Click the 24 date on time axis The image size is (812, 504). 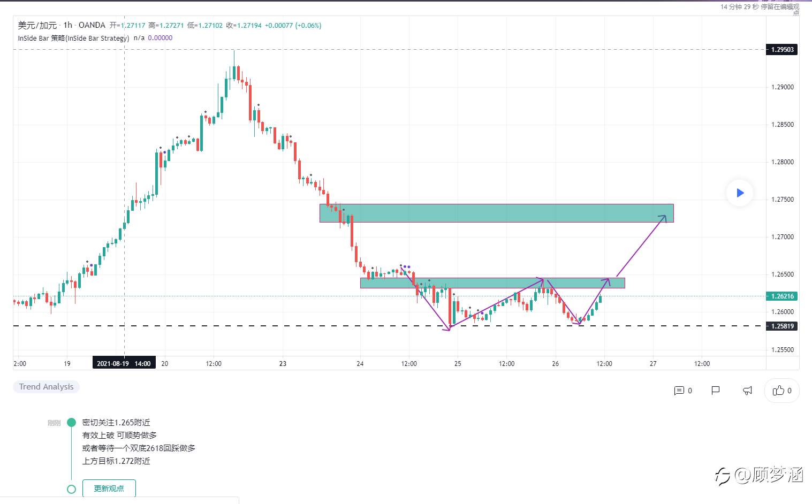[x=360, y=364]
